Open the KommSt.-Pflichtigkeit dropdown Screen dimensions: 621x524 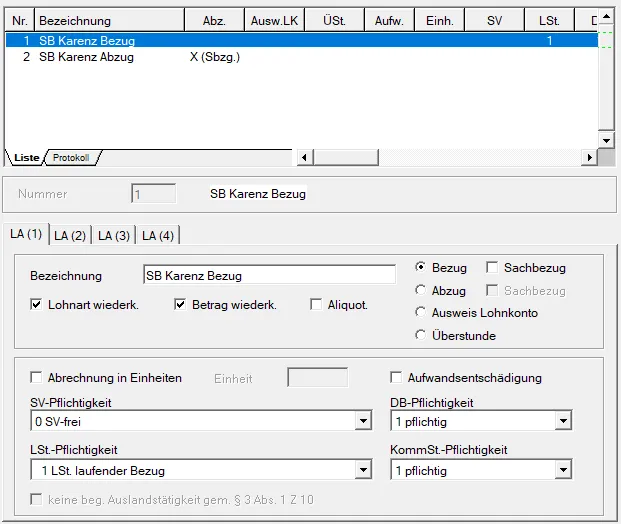[563, 470]
